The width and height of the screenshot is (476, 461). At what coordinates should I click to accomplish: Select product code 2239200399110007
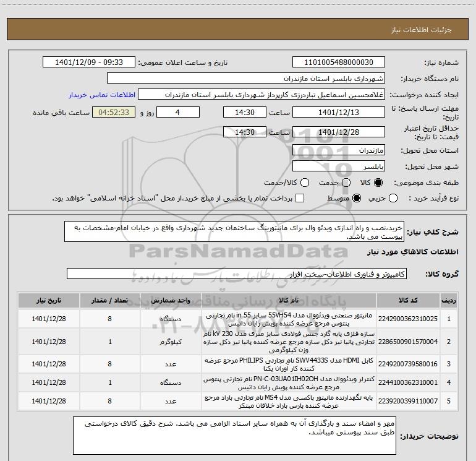pyautogui.click(x=408, y=401)
